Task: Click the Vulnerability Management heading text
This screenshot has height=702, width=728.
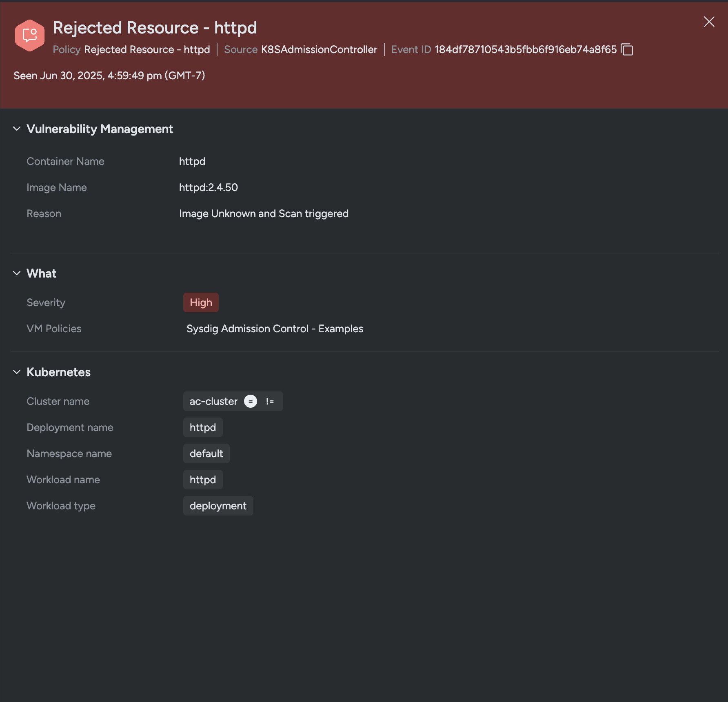Action: click(x=100, y=129)
